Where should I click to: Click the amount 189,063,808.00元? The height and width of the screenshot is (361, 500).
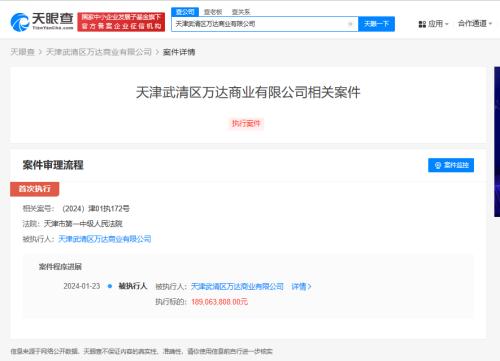(x=219, y=302)
